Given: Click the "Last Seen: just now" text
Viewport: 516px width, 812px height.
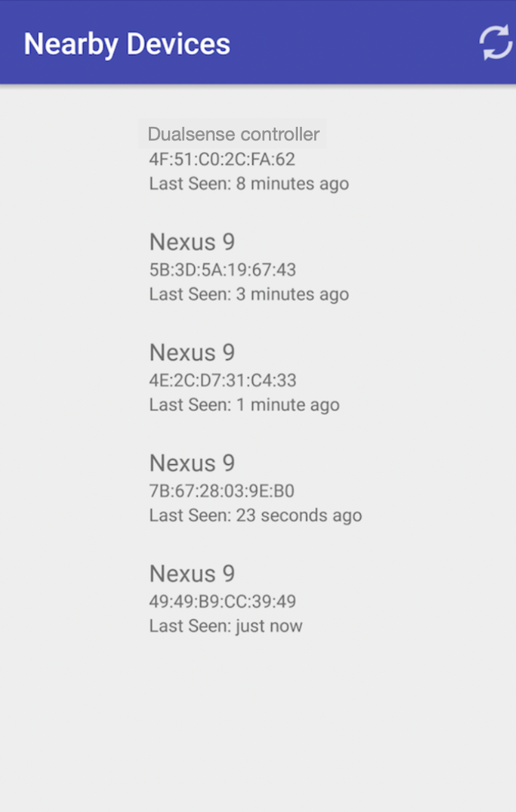Looking at the screenshot, I should pyautogui.click(x=225, y=625).
